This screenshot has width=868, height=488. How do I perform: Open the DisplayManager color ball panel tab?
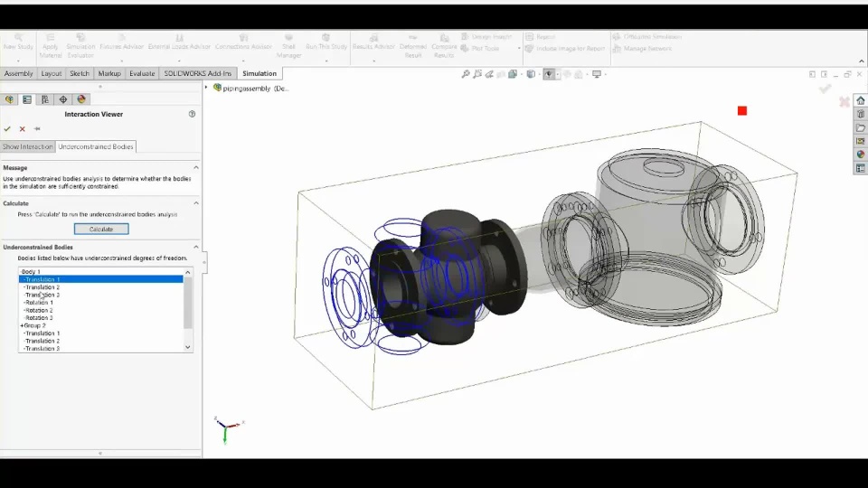tap(81, 99)
